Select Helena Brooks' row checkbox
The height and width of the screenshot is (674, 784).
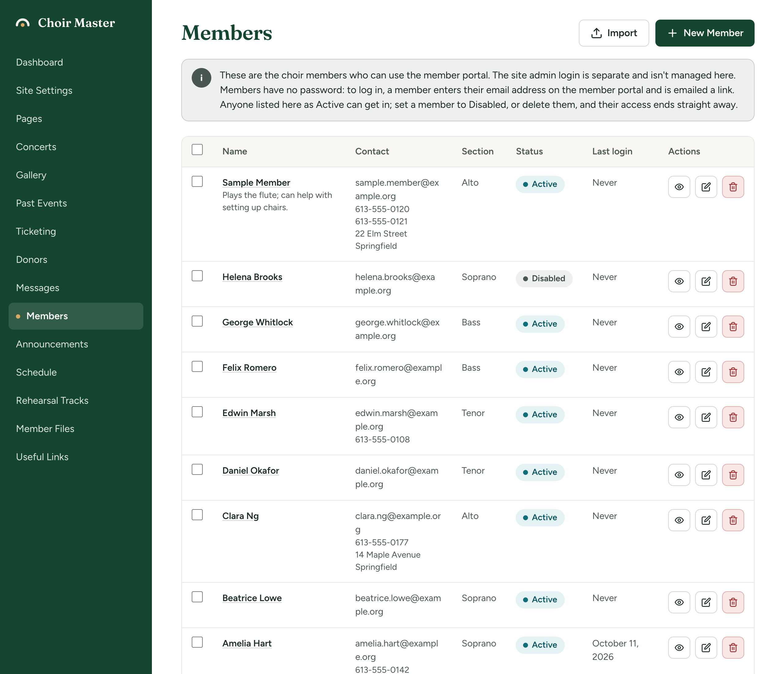coord(197,275)
